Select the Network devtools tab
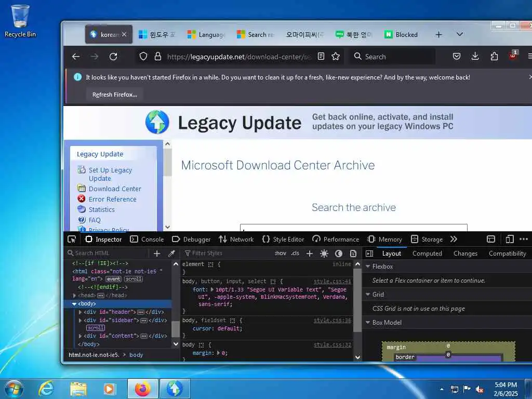The image size is (532, 399). tap(236, 239)
